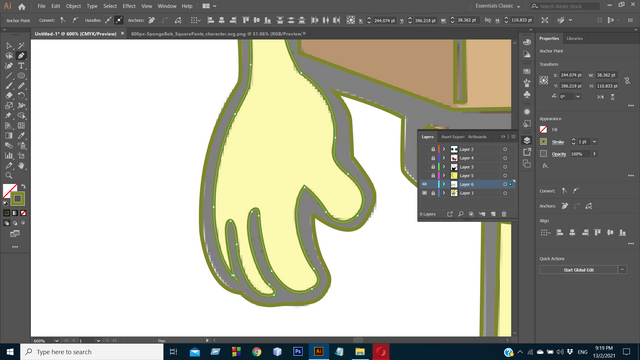
Task: Toggle Constrain Width and Height Proportions in Properties
Action: pyautogui.click(x=627, y=80)
